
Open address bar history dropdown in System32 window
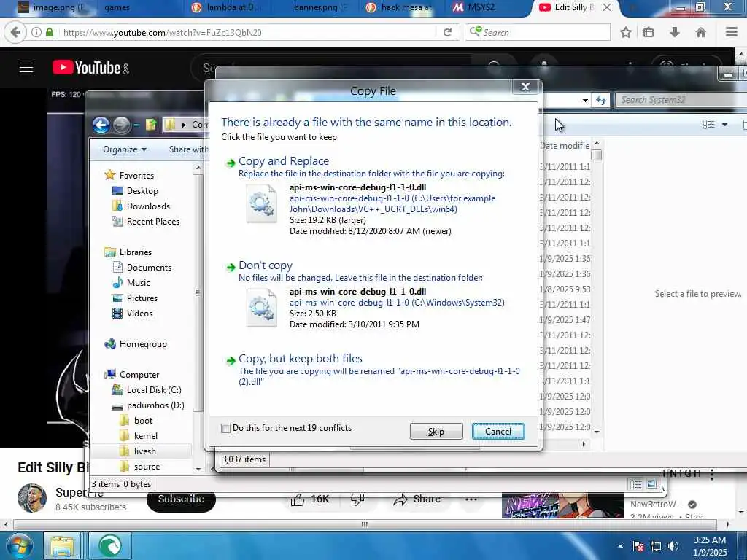pyautogui.click(x=585, y=100)
